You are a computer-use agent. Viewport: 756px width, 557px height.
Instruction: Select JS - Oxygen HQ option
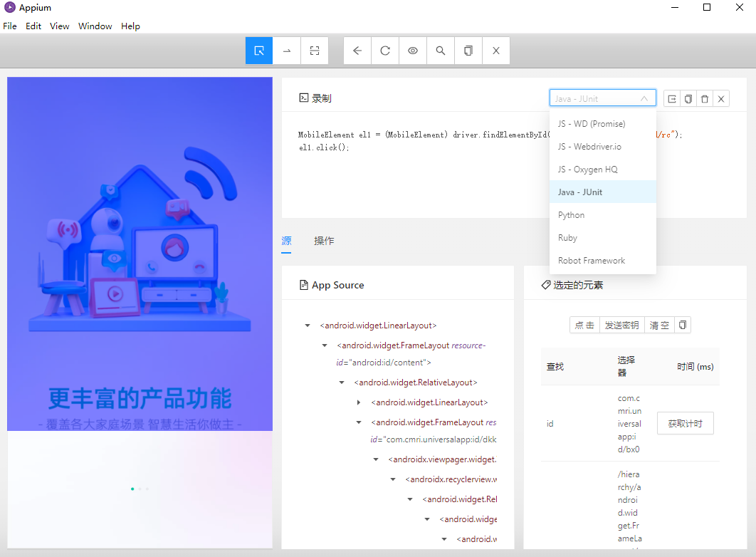coord(603,170)
